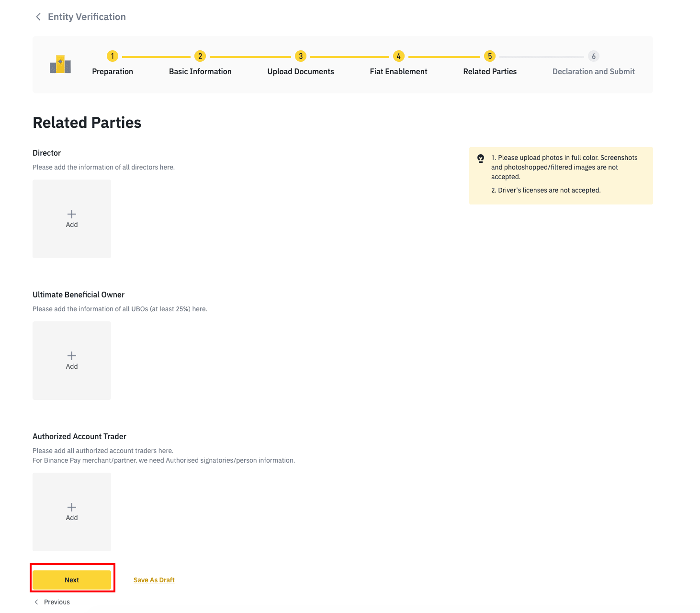Click the Basic Information step label
This screenshot has height=613, width=700.
200,71
